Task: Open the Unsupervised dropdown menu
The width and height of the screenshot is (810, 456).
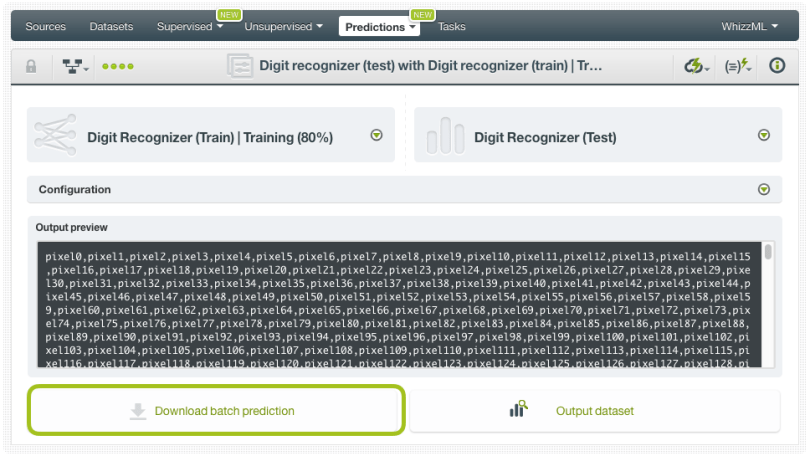Action: pyautogui.click(x=283, y=26)
